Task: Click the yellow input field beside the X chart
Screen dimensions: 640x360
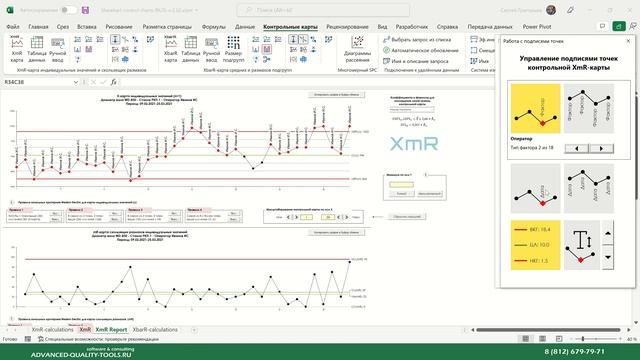Action: point(402,185)
